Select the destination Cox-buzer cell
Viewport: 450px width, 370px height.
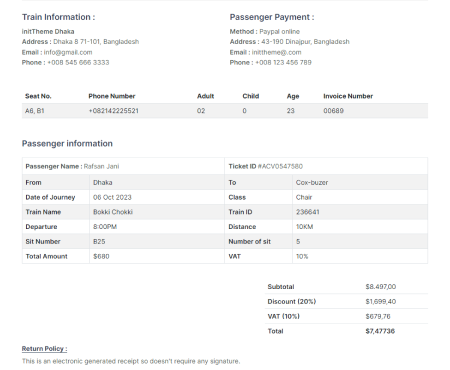click(x=312, y=183)
